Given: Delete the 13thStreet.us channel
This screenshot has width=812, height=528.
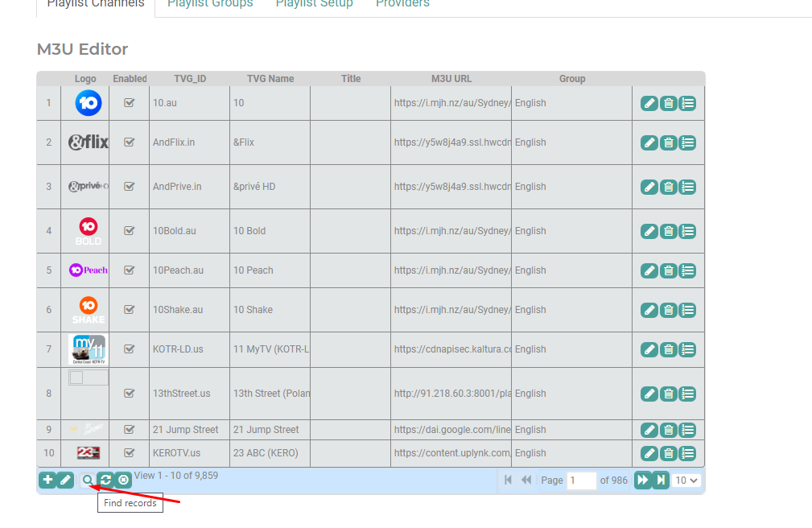Looking at the screenshot, I should click(669, 394).
